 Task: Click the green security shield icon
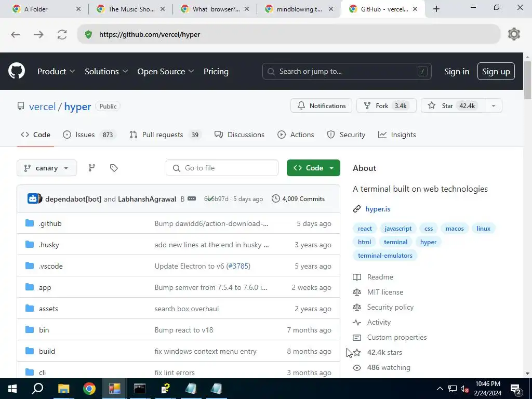(88, 34)
